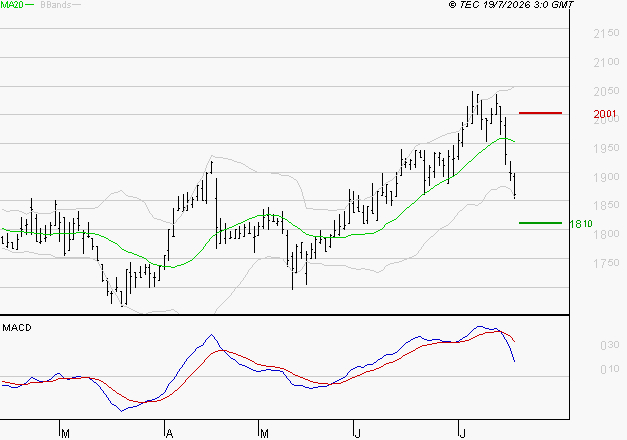The height and width of the screenshot is (440, 627).
Task: Click the 1950 price axis label
Action: (606, 148)
